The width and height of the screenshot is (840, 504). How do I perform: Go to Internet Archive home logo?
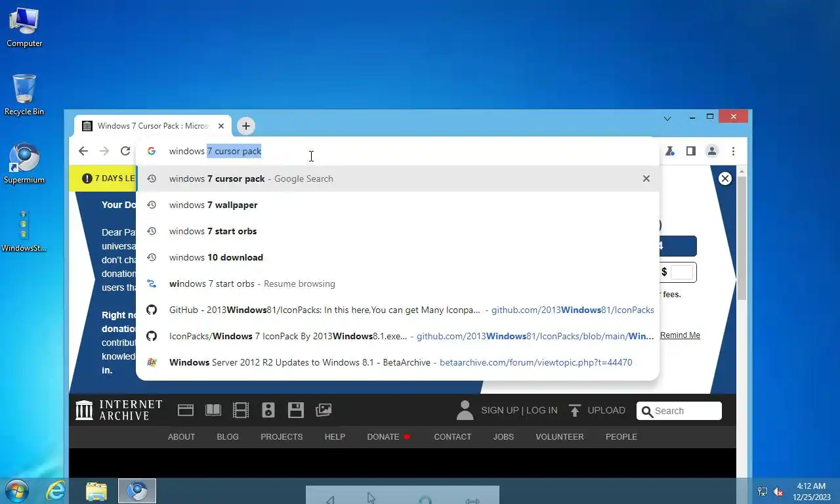tap(119, 410)
